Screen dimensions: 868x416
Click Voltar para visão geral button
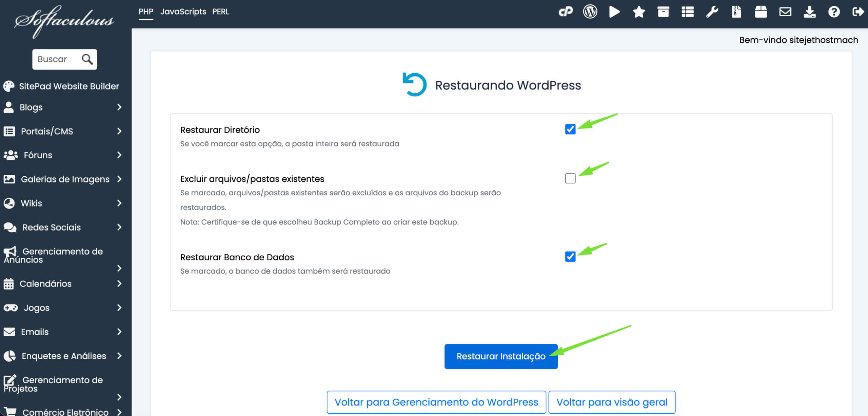pyautogui.click(x=612, y=402)
